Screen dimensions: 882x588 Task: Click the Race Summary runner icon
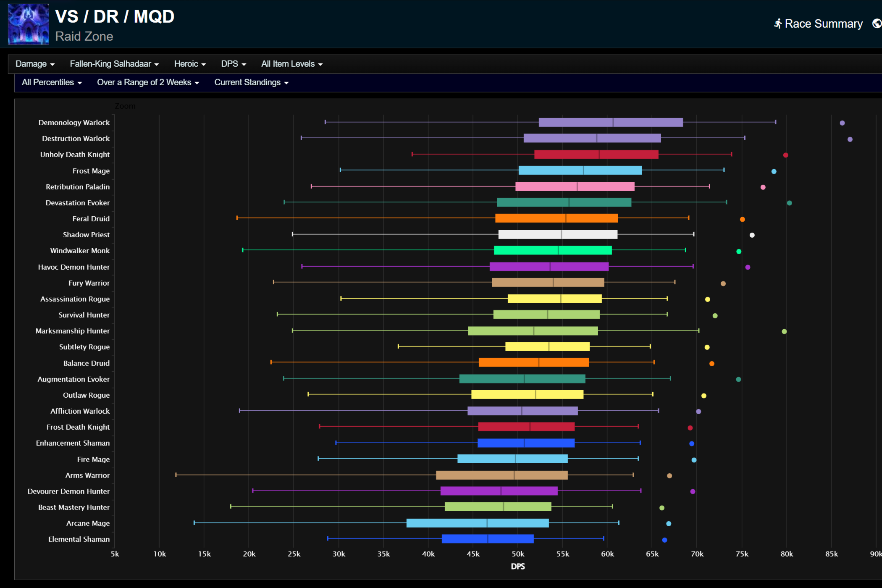(778, 24)
